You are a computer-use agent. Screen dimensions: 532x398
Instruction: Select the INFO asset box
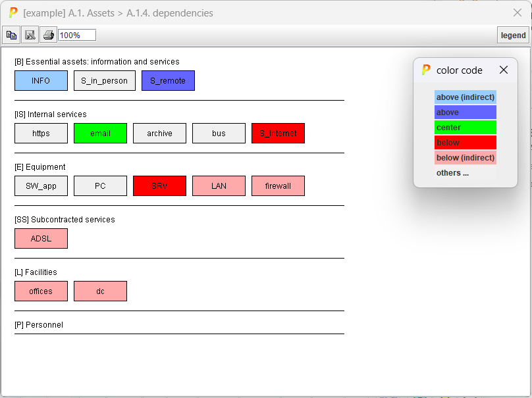[x=41, y=81]
